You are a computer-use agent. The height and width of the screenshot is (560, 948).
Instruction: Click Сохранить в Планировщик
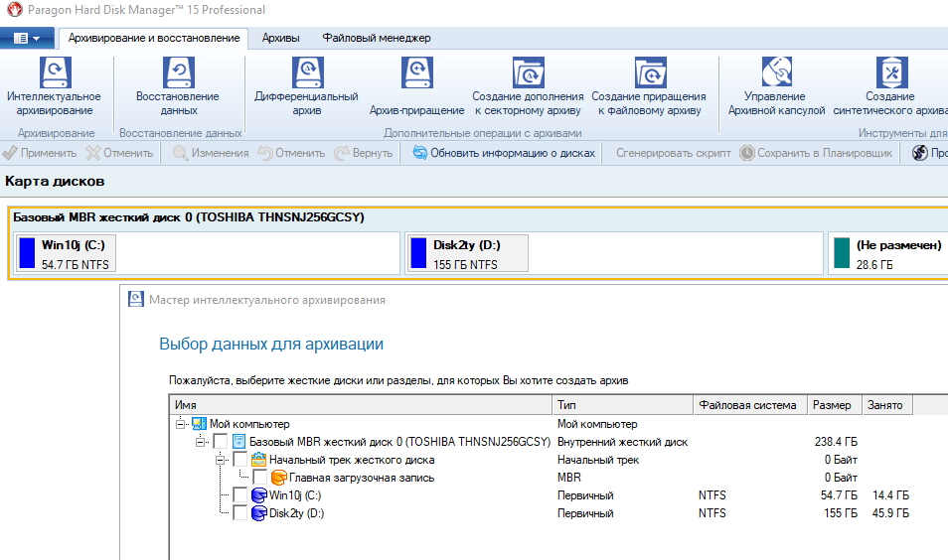pos(816,153)
